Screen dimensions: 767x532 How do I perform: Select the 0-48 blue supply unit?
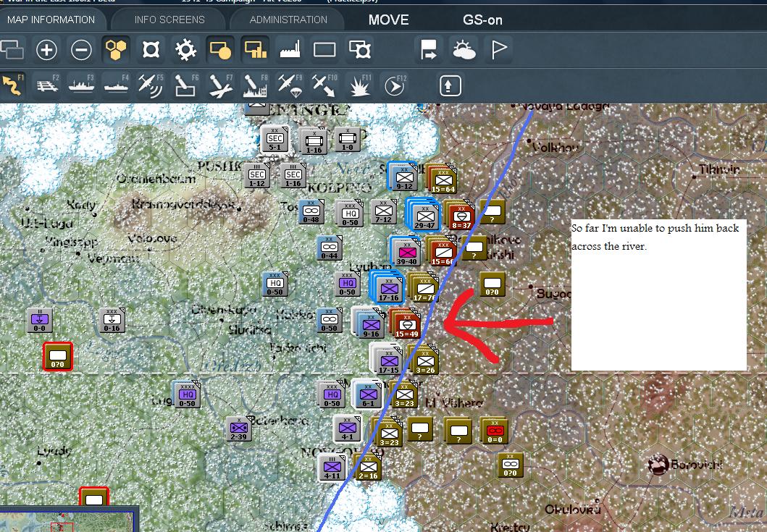coord(311,212)
